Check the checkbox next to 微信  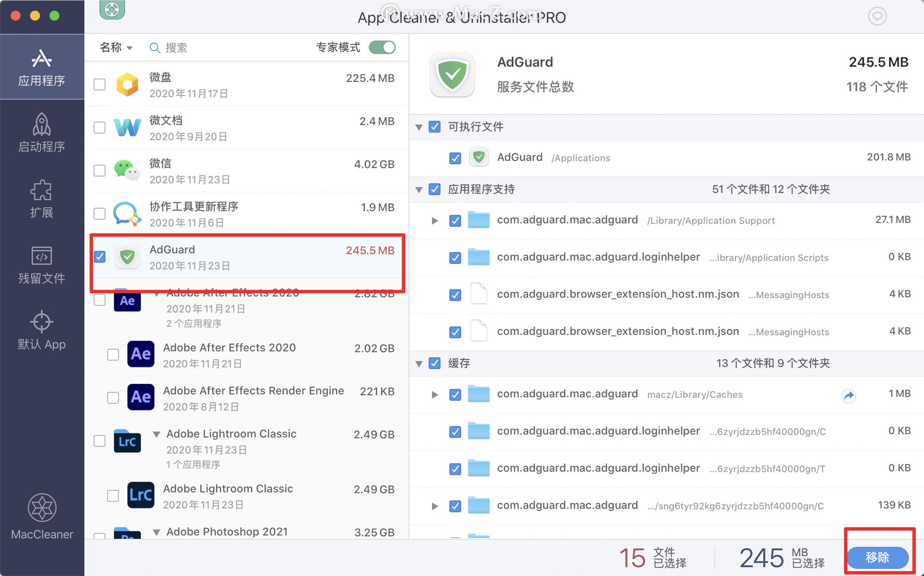click(99, 170)
